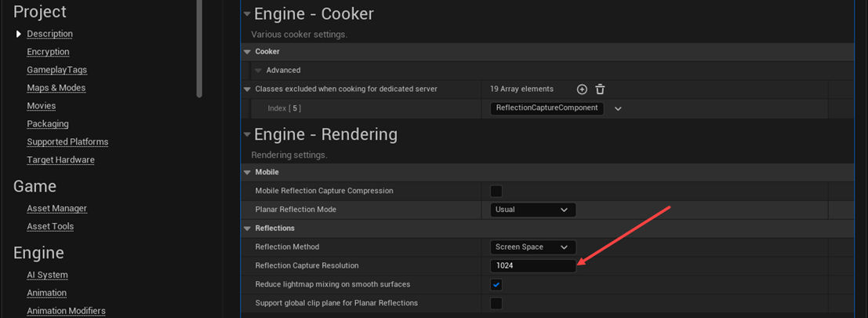Open the Reflection Method dropdown
Screen dimensions: 868x318
[532, 247]
